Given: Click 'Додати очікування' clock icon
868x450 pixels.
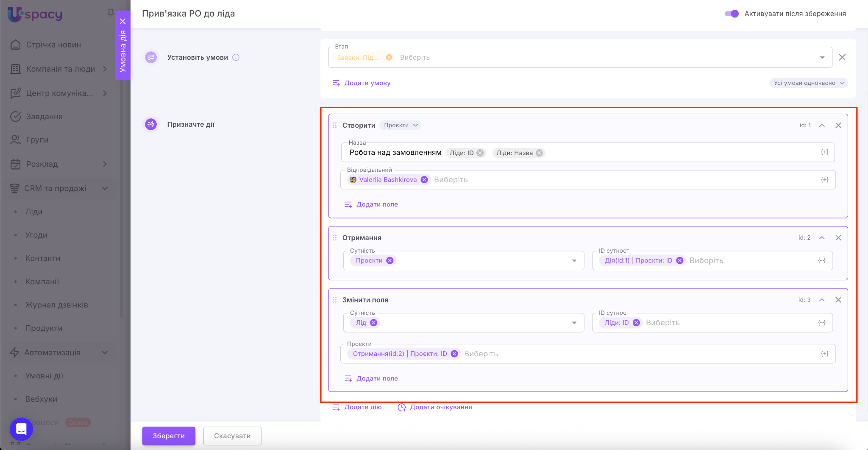Looking at the screenshot, I should (x=401, y=407).
